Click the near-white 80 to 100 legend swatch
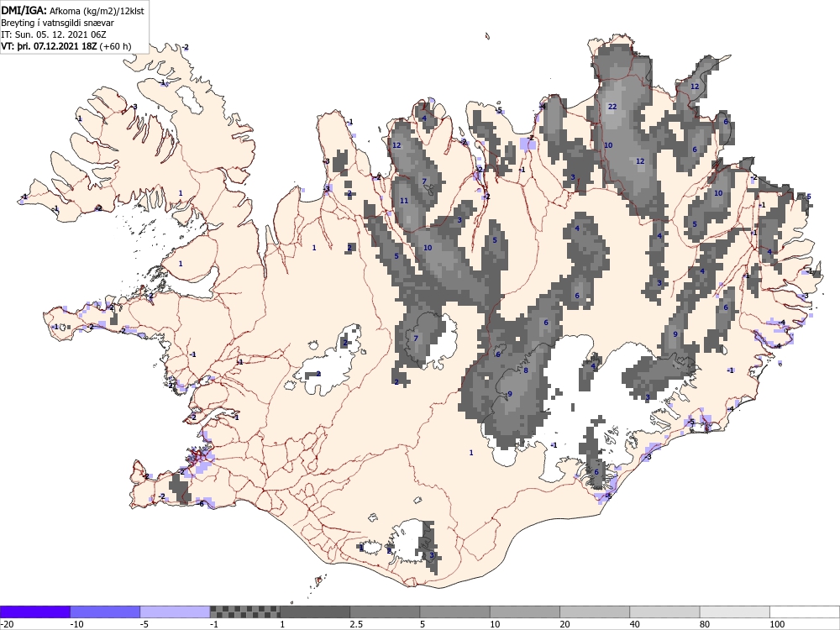The height and width of the screenshot is (630, 840). (x=735, y=612)
